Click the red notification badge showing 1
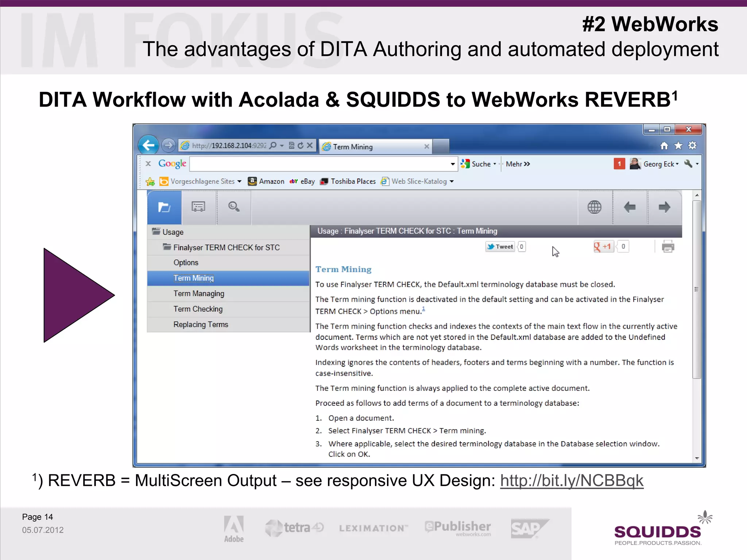Image resolution: width=747 pixels, height=560 pixels. (x=619, y=164)
